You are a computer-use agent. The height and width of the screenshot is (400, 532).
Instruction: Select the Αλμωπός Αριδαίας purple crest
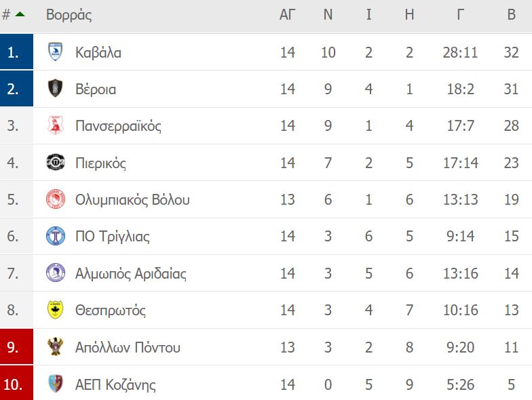pos(56,273)
